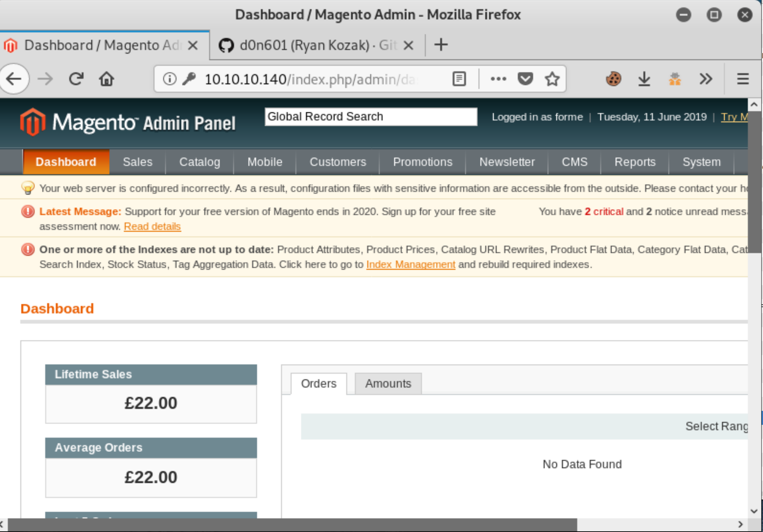Click the lightbulb notice icon

pos(28,188)
